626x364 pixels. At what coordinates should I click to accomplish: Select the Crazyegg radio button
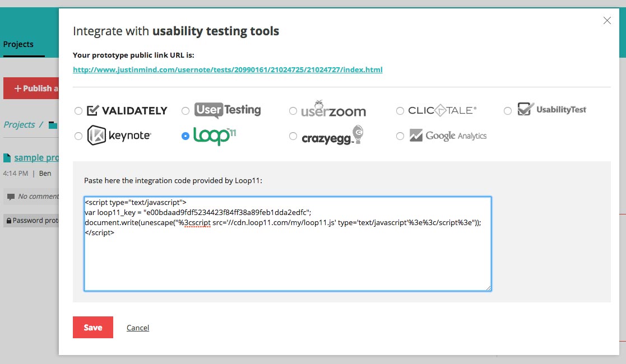click(x=293, y=136)
